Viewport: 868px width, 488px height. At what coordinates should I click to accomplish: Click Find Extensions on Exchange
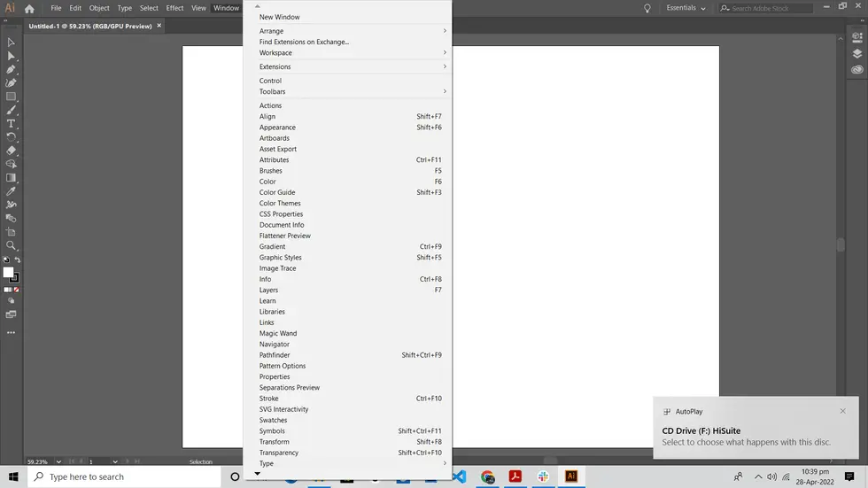click(x=304, y=42)
